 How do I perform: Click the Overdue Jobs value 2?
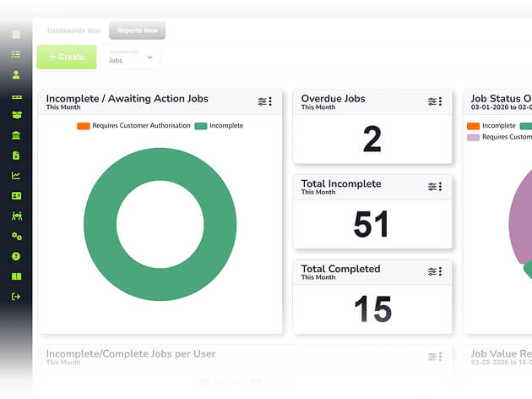coord(372,139)
